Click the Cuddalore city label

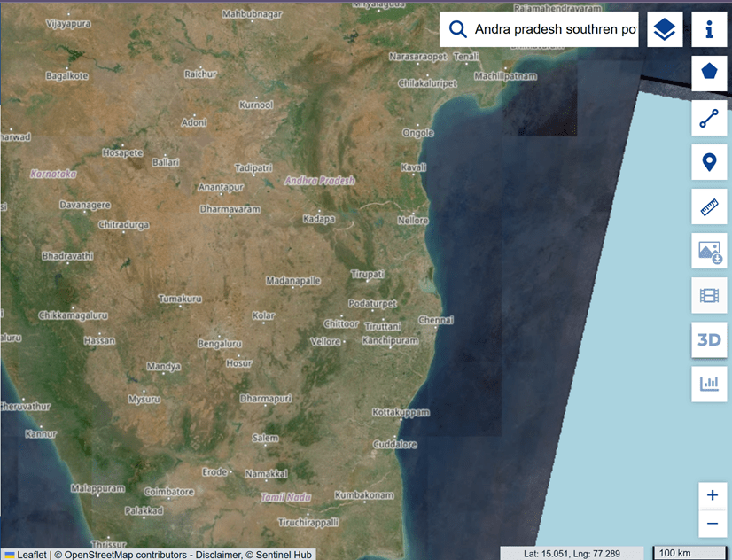395,444
